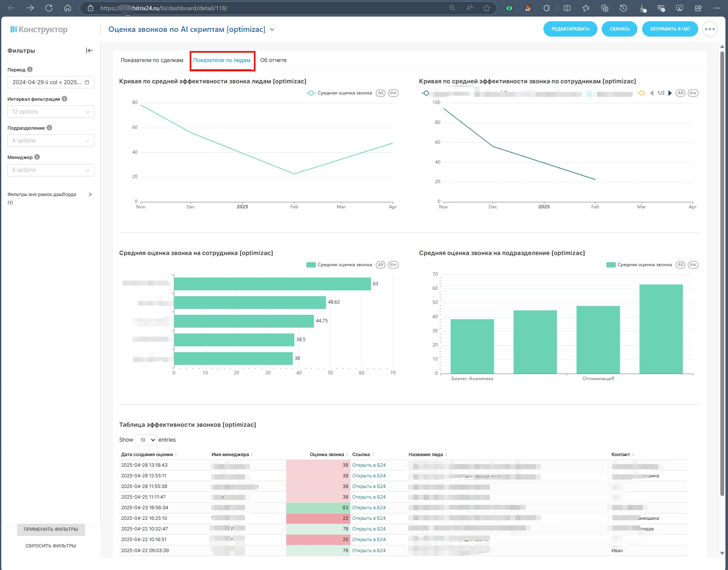Viewport: 728px width, 570px height.
Task: Go to next legend page arrow
Action: pyautogui.click(x=670, y=93)
